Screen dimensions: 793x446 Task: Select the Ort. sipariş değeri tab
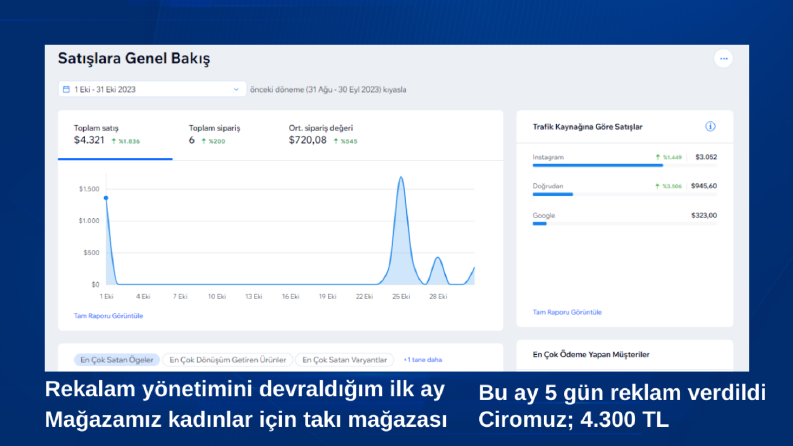[323, 135]
